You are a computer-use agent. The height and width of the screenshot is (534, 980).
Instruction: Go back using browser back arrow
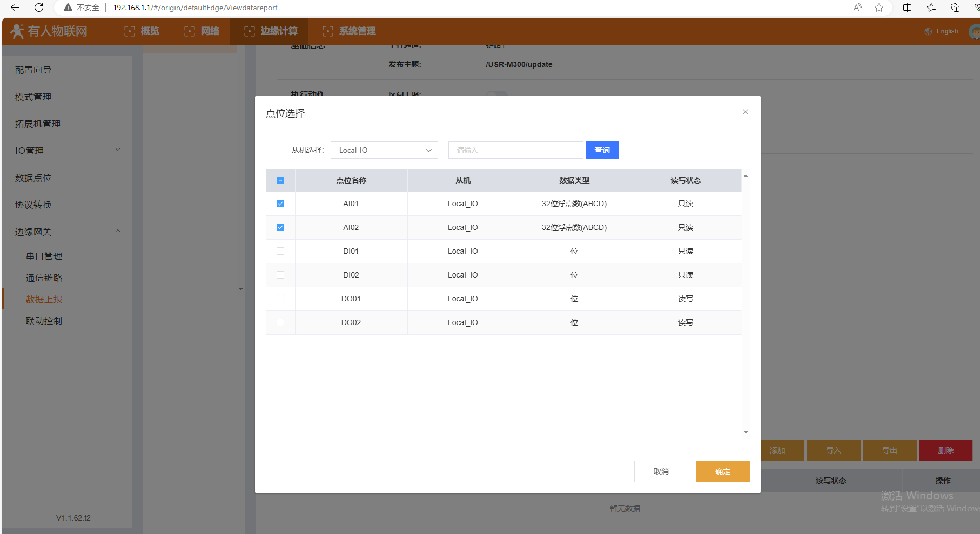pyautogui.click(x=15, y=8)
